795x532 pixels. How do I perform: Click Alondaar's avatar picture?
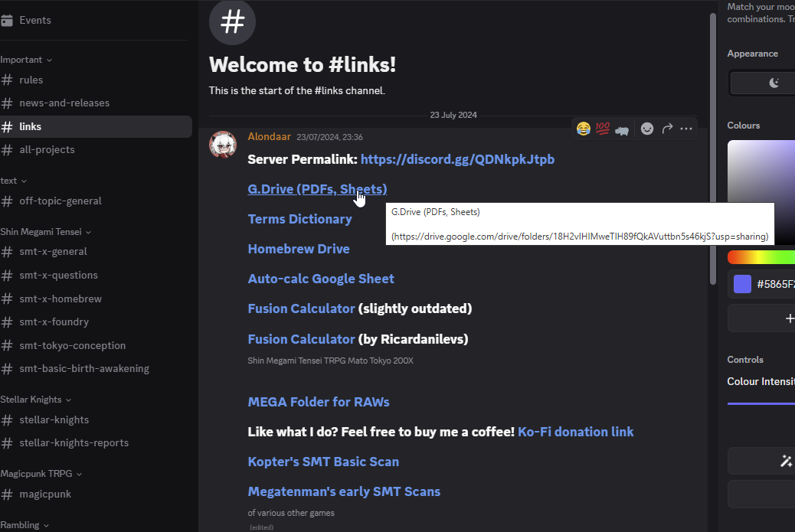pyautogui.click(x=223, y=145)
